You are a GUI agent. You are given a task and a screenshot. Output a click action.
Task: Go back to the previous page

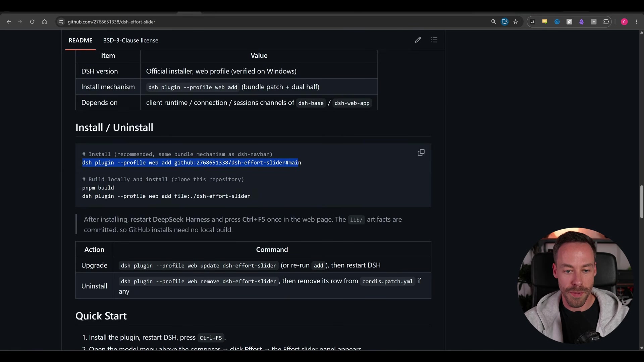9,22
